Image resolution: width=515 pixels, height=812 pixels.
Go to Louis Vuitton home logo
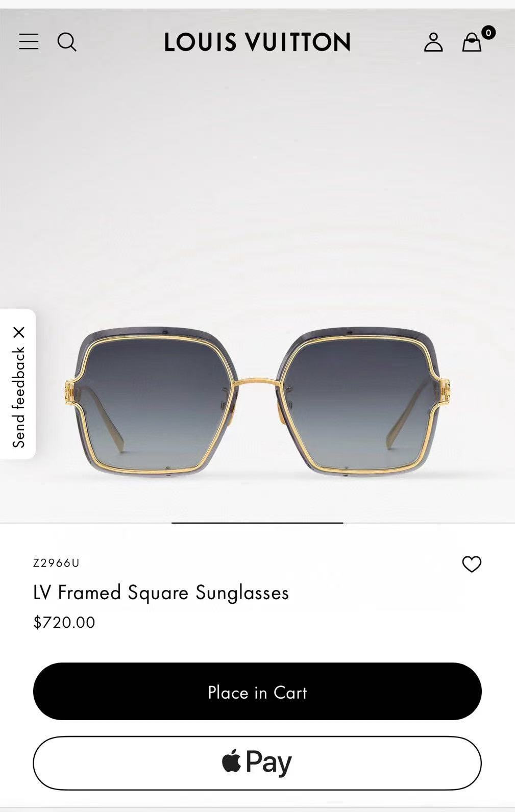[257, 42]
